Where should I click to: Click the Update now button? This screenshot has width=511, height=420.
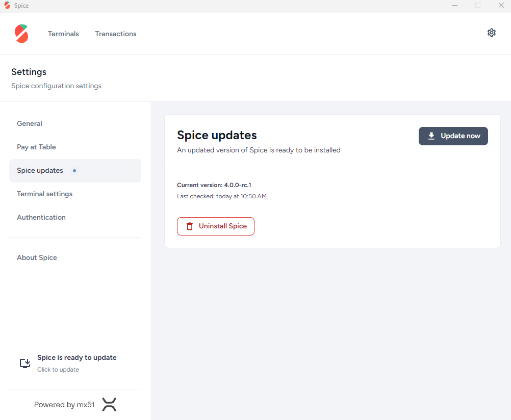pos(453,136)
